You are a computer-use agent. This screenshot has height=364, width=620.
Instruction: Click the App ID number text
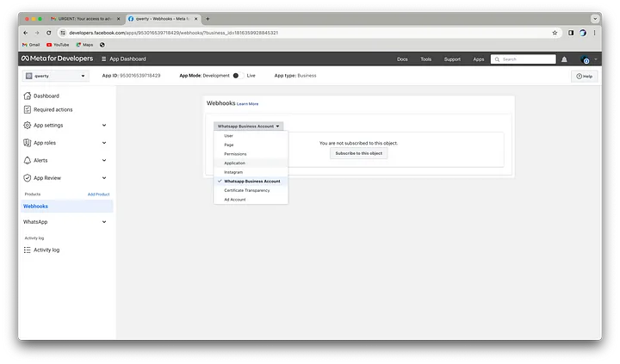[140, 76]
